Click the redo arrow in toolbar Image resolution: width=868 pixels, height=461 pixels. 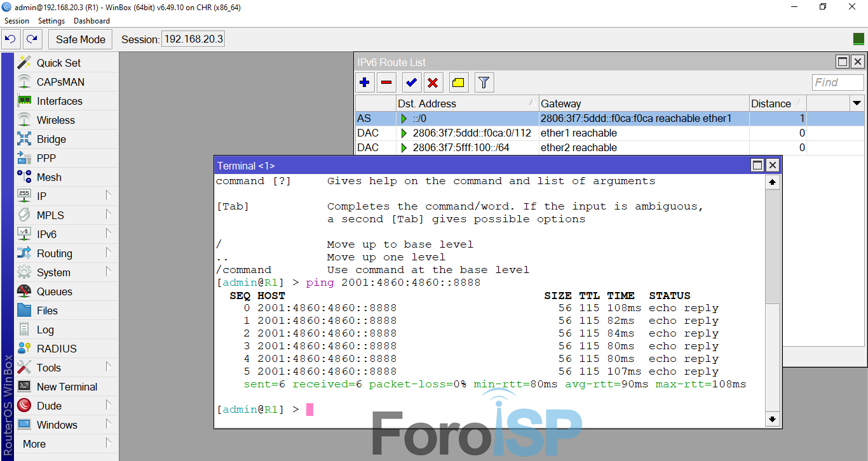click(x=32, y=39)
